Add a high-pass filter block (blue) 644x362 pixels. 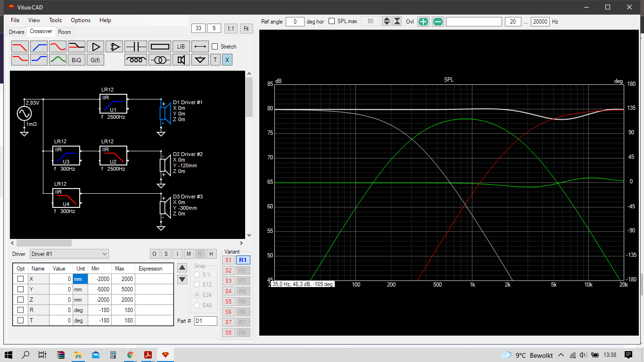click(39, 46)
